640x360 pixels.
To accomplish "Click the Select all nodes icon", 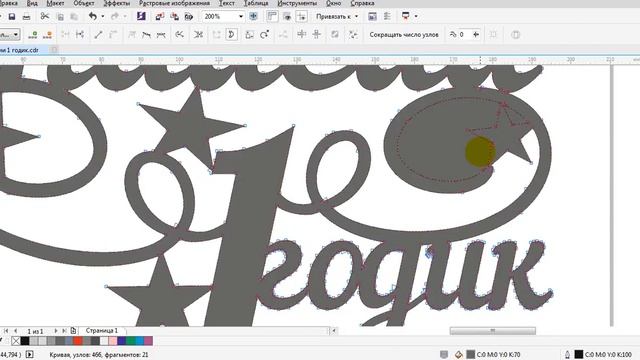I will [353, 35].
